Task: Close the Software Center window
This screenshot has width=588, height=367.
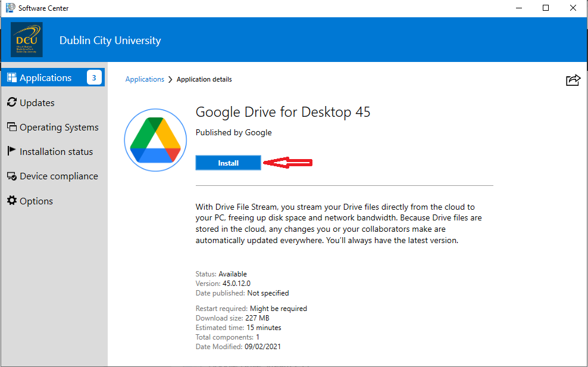Action: click(573, 8)
